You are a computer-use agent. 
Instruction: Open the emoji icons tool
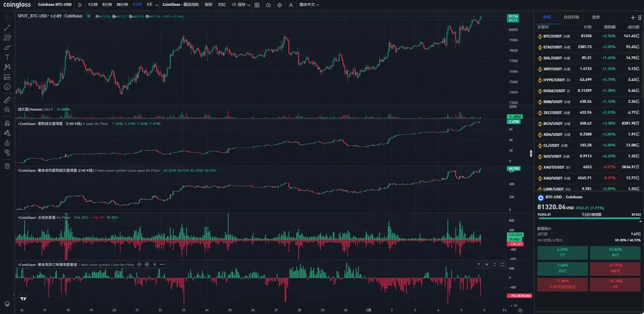[8, 87]
